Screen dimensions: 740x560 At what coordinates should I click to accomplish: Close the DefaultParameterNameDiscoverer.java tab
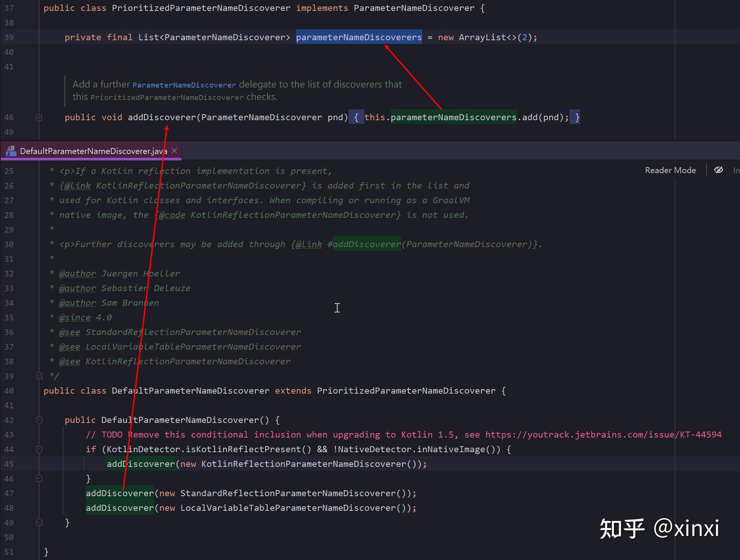[x=174, y=151]
